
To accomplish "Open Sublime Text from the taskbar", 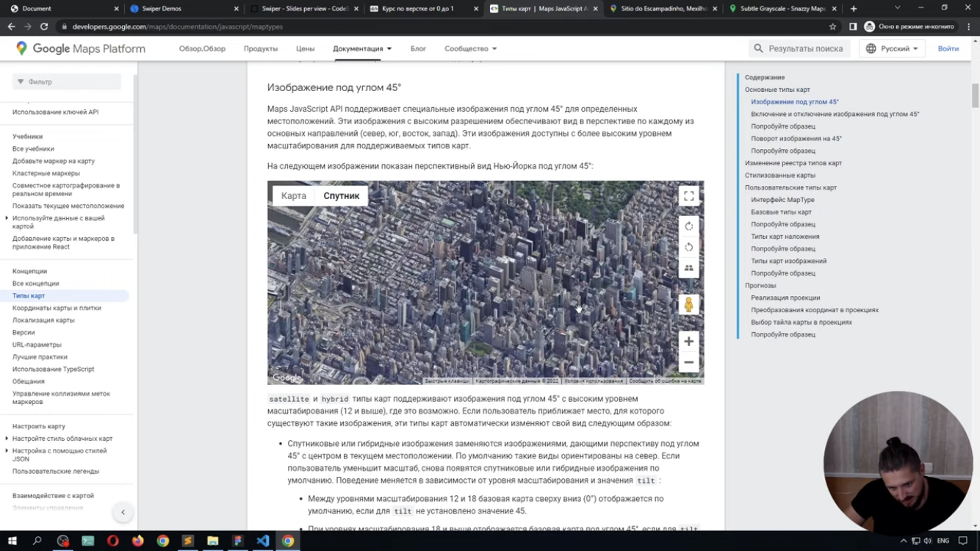I will [x=187, y=541].
